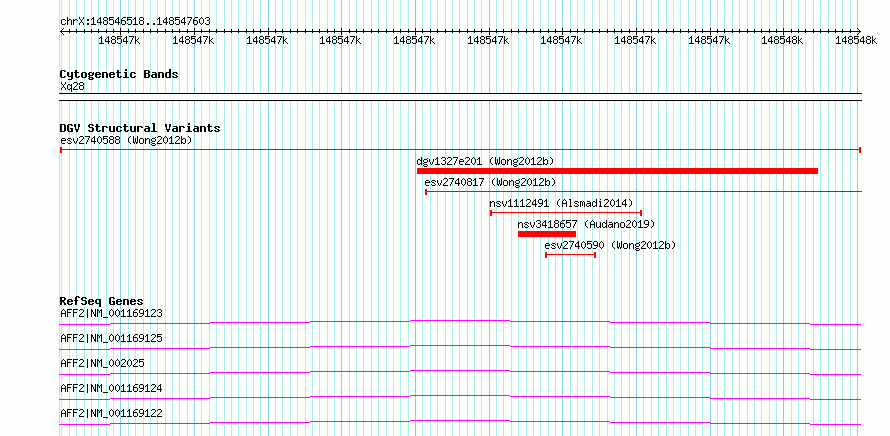Open the esv2740590 (Wong2012b) variant label

click(x=610, y=245)
